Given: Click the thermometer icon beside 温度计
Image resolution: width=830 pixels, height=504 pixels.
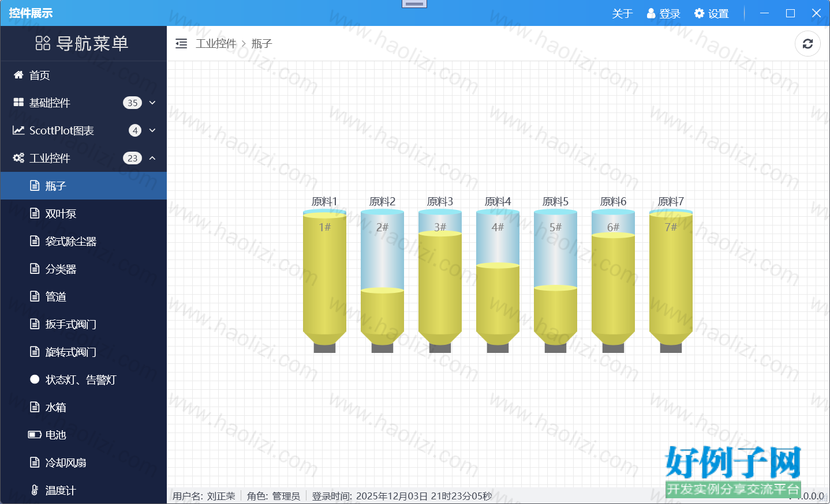Looking at the screenshot, I should (35, 490).
